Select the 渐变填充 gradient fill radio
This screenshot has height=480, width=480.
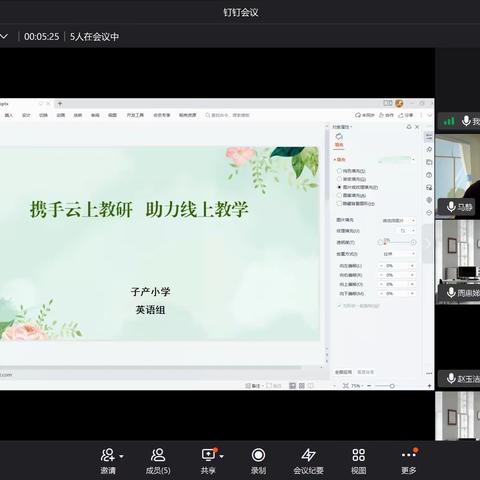tap(339, 179)
